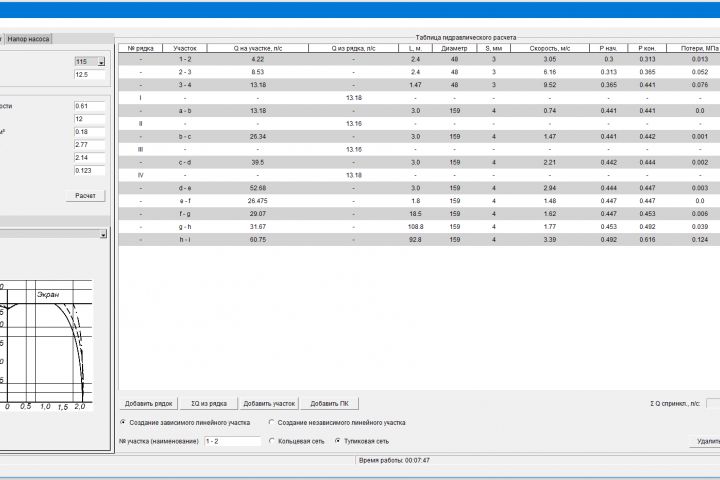
Task: Select Создание зависимого линейного участка option
Action: (x=185, y=423)
